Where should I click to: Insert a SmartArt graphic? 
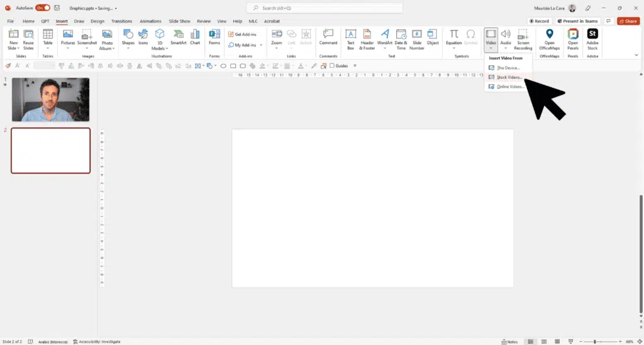click(179, 37)
